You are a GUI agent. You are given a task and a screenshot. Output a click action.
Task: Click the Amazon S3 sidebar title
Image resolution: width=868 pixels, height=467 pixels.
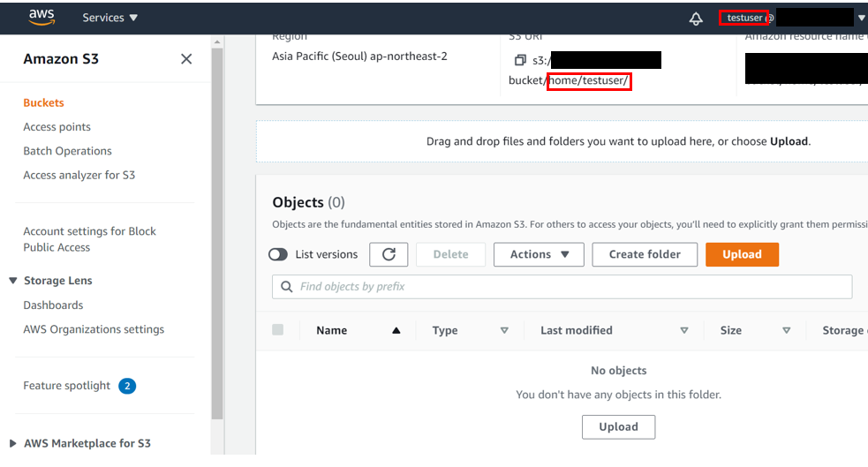[x=61, y=58]
